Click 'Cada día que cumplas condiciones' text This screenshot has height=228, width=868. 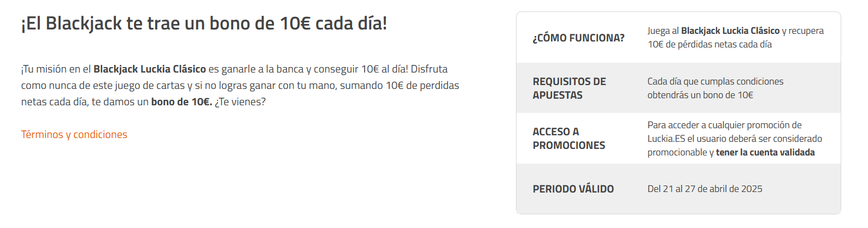(715, 81)
